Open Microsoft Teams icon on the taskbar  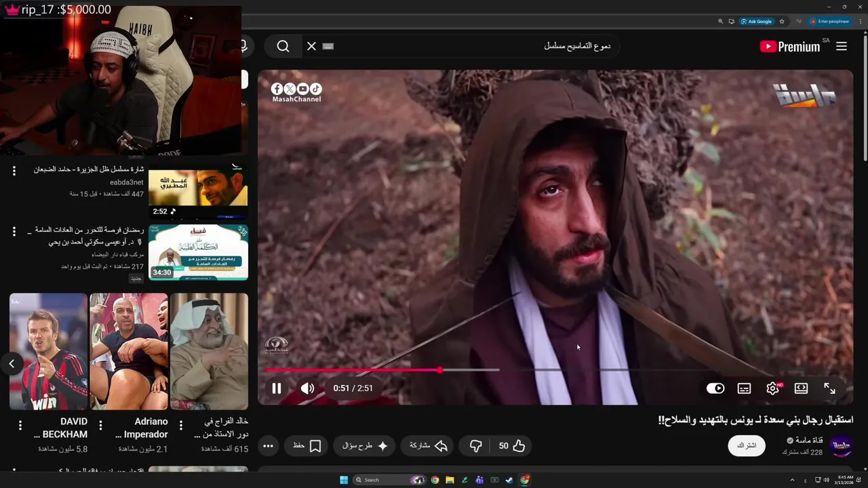[x=479, y=480]
